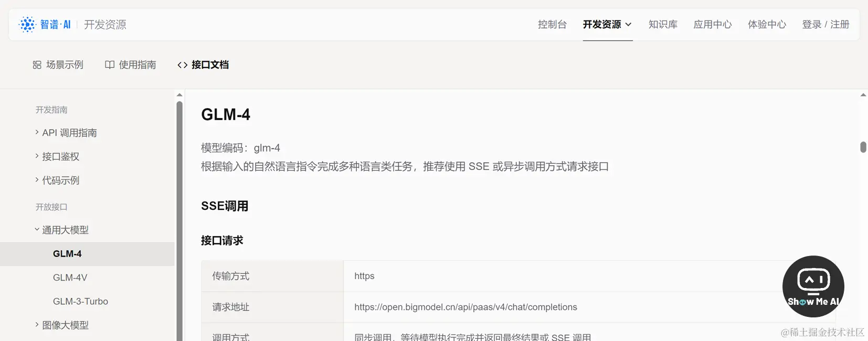The width and height of the screenshot is (868, 341).
Task: Click the request URL open.bigmodel.cn text
Action: click(x=465, y=307)
